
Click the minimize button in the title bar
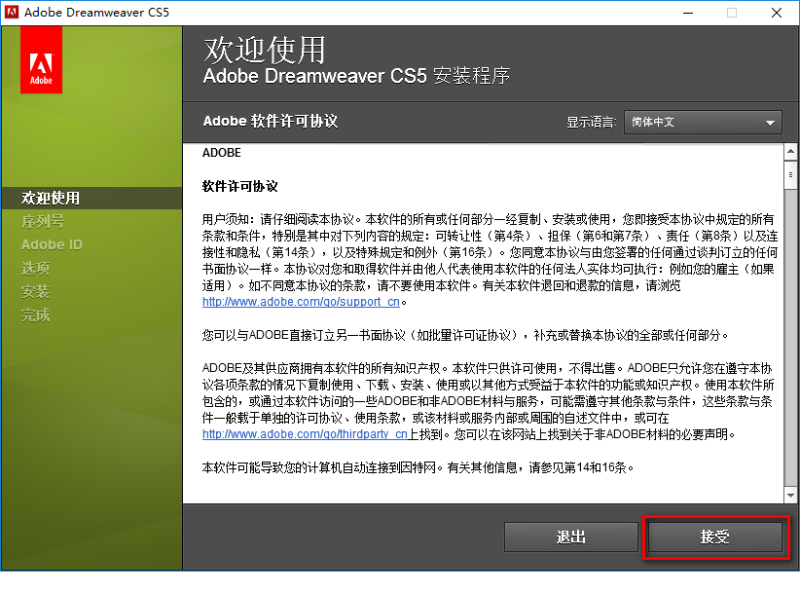pos(688,13)
